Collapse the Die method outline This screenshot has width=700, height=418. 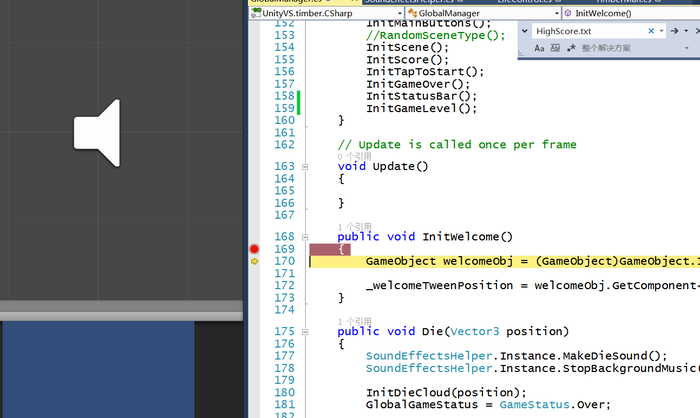[x=305, y=331]
